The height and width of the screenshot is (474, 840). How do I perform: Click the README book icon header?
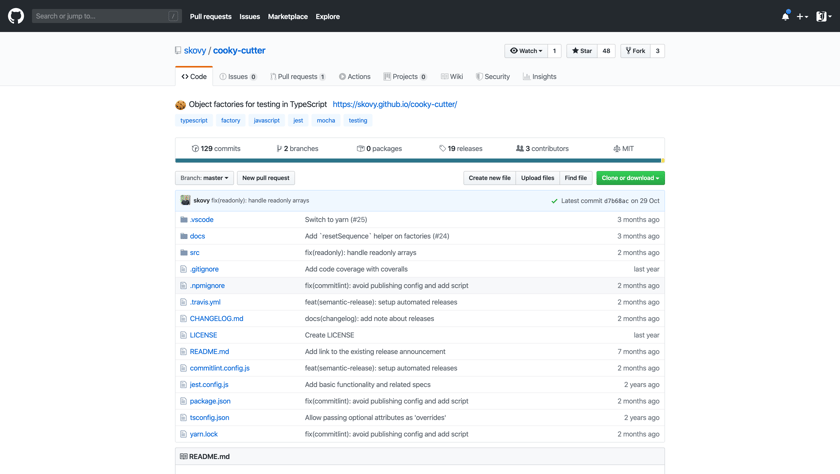click(184, 457)
